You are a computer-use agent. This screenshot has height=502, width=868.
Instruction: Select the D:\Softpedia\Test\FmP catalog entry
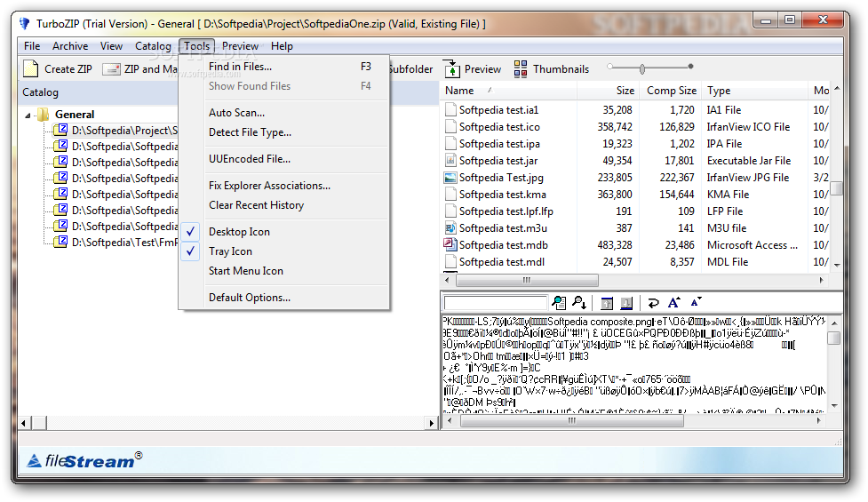coord(125,242)
